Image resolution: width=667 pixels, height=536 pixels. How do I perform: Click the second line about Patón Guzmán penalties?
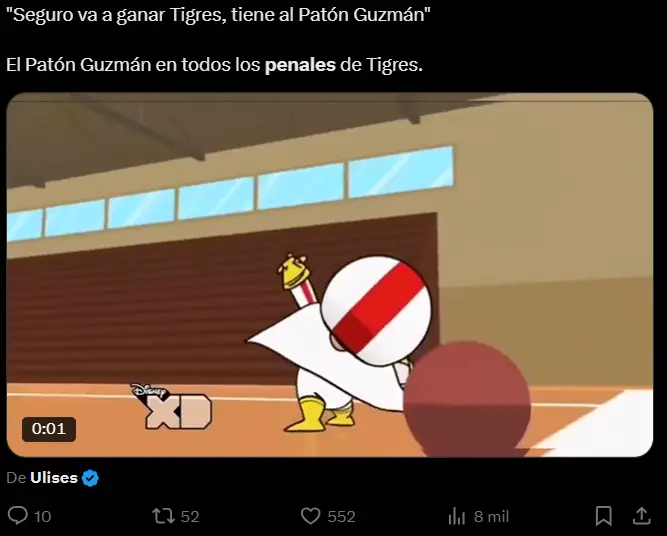coord(214,65)
